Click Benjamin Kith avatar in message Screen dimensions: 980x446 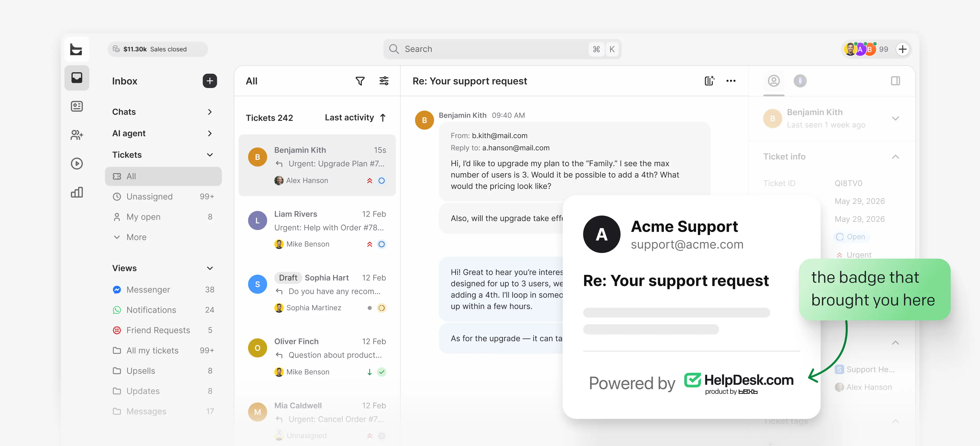(424, 120)
